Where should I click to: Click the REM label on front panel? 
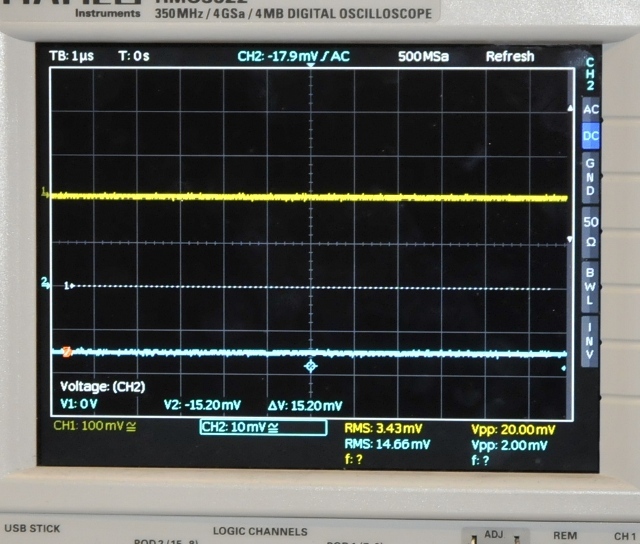tap(565, 535)
